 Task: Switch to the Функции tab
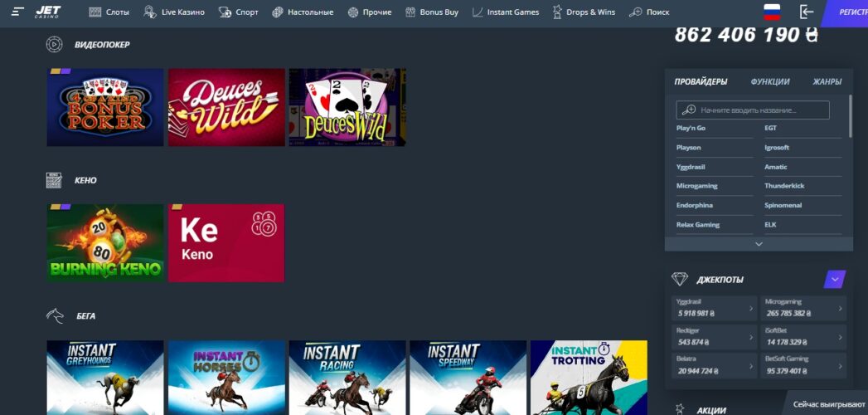click(769, 82)
